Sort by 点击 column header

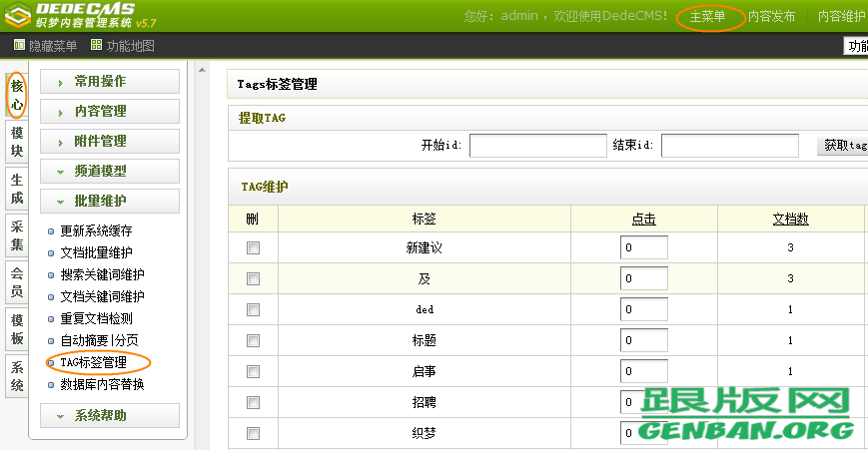point(643,219)
